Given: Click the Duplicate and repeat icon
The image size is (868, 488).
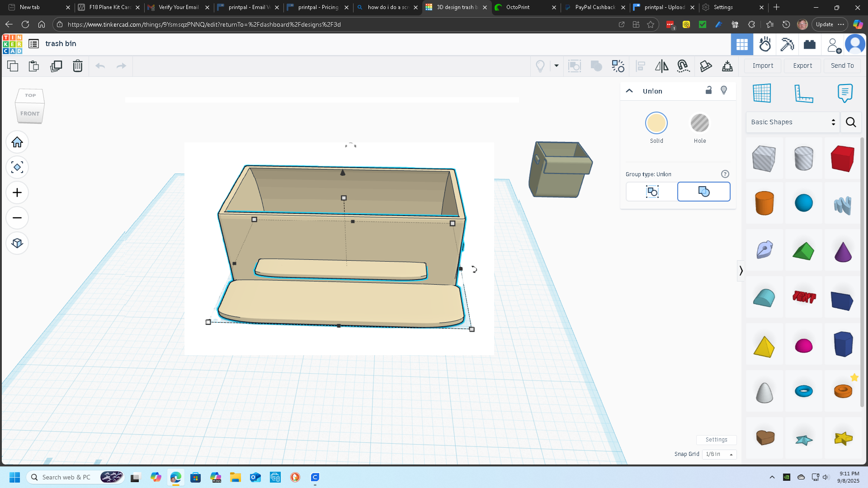Looking at the screenshot, I should pyautogui.click(x=56, y=66).
